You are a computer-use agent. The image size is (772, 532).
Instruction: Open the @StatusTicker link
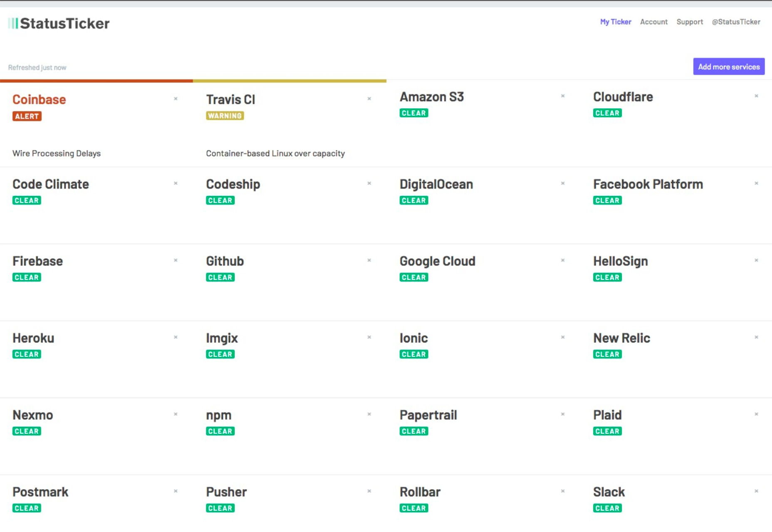736,22
